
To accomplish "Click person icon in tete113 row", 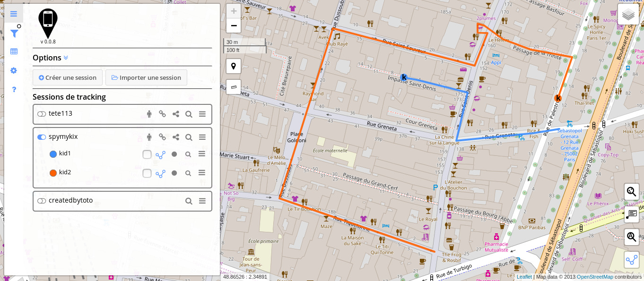I will 149,114.
